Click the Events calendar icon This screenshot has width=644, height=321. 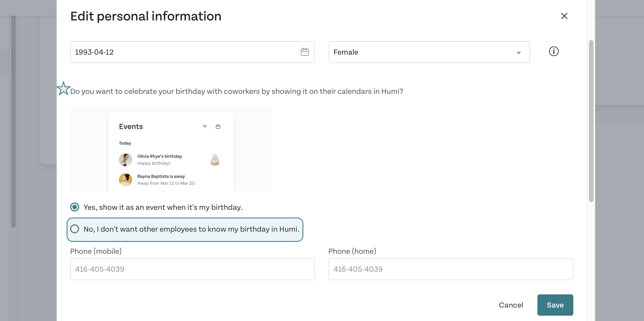pyautogui.click(x=218, y=127)
